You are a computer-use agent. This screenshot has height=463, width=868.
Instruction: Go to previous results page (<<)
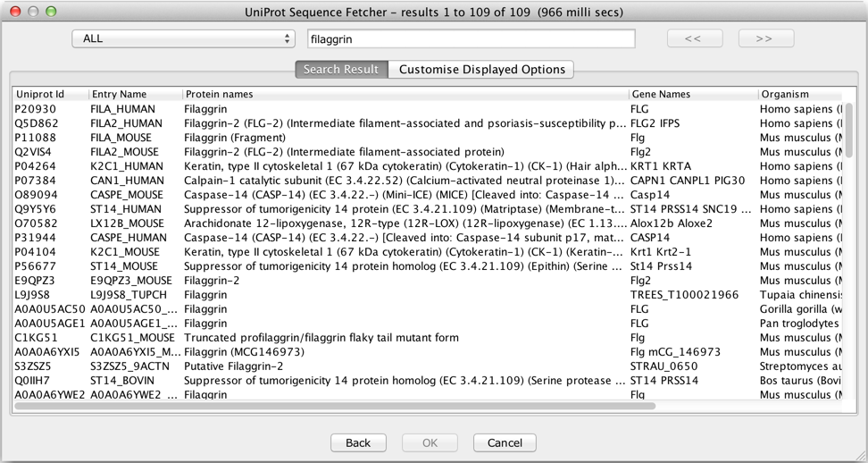(x=695, y=38)
